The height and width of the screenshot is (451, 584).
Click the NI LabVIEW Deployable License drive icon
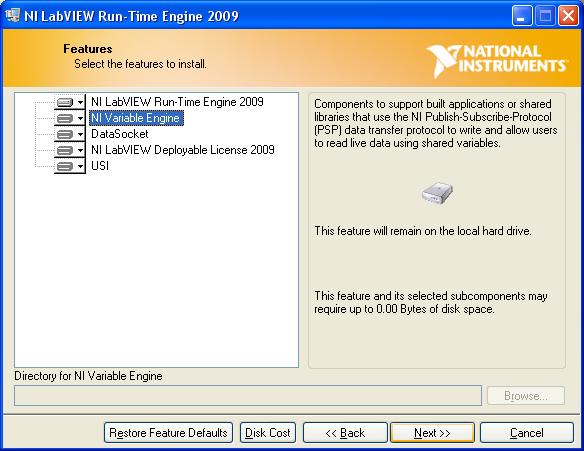[x=65, y=150]
